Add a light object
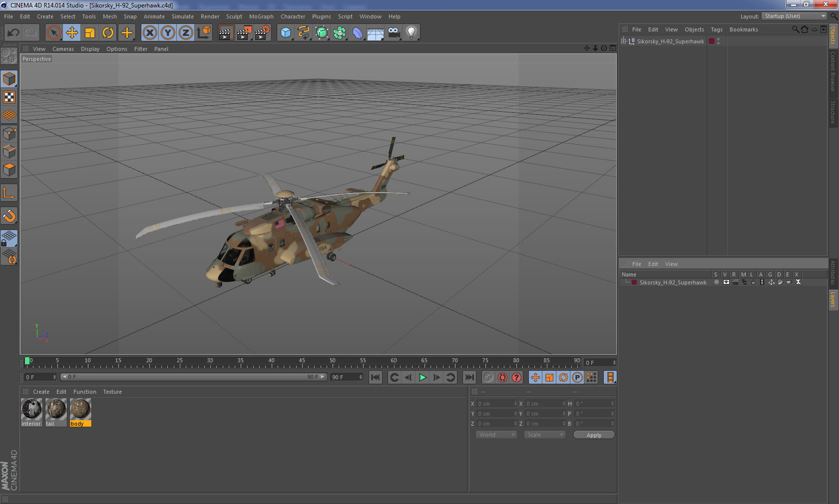Image resolution: width=839 pixels, height=504 pixels. tap(412, 33)
